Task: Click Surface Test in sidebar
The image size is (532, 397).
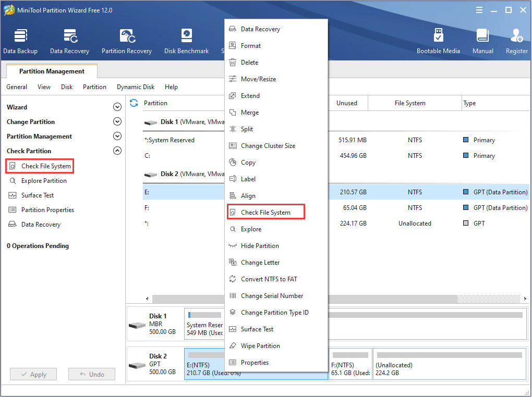Action: (x=31, y=195)
